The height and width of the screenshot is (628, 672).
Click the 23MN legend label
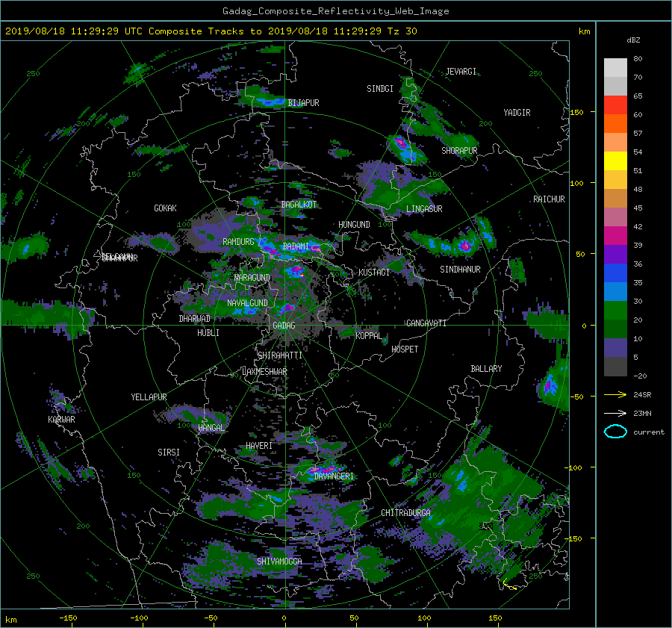(x=642, y=413)
